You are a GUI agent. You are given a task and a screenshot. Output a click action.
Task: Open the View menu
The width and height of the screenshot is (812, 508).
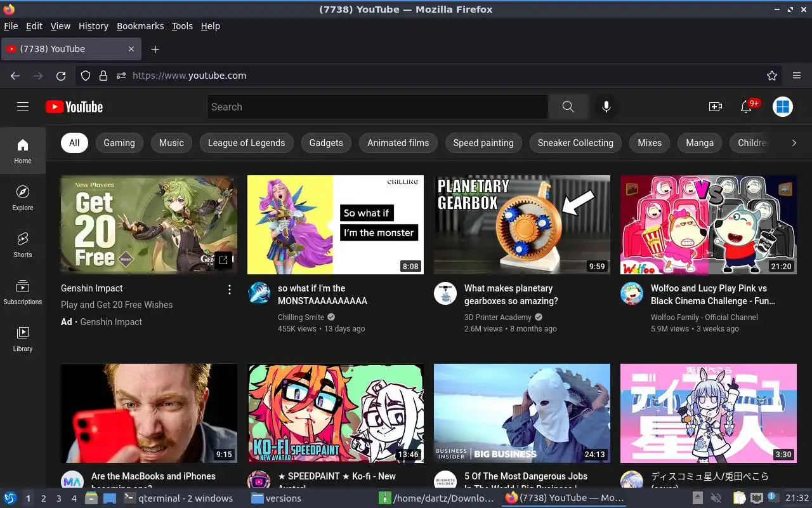(60, 26)
